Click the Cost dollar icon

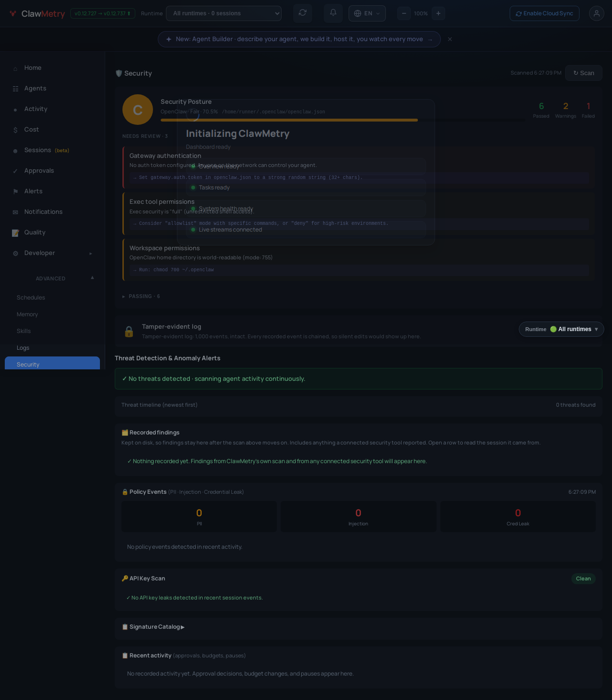click(x=15, y=130)
